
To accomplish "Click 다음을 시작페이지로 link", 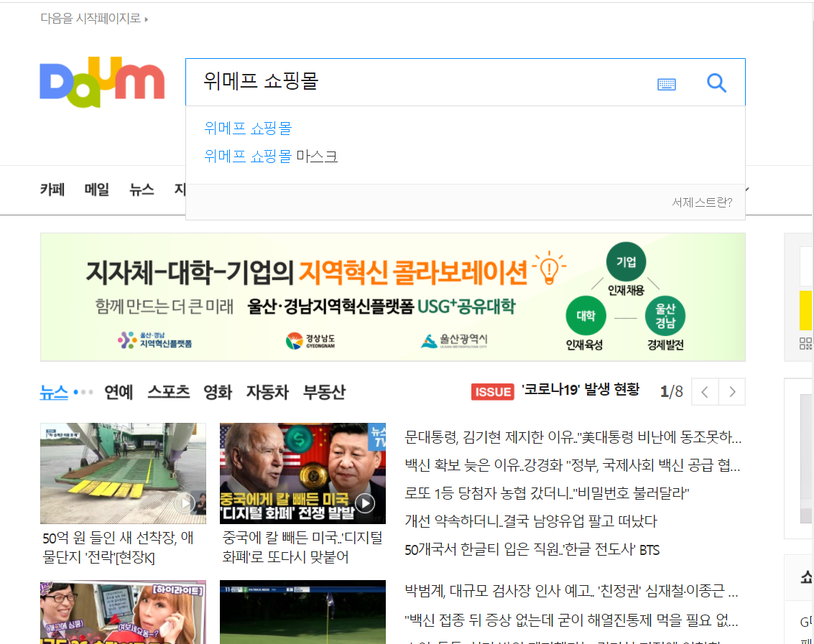I will pos(94,19).
